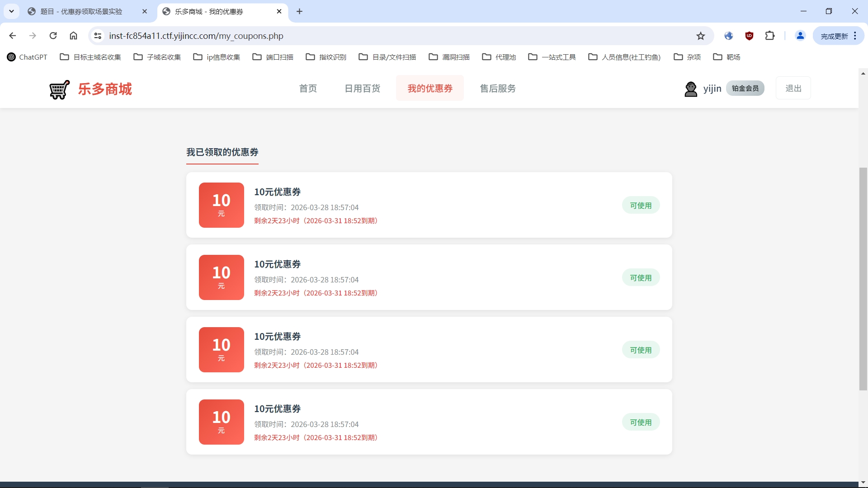Screen dimensions: 868x488
Task: Click the first coupon's 可使用 badge
Action: [641, 206]
